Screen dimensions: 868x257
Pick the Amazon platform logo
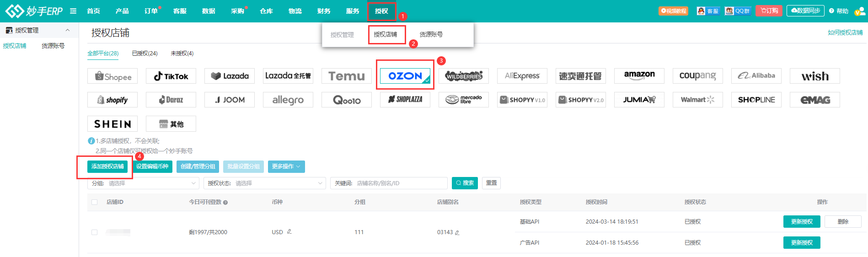coord(639,76)
